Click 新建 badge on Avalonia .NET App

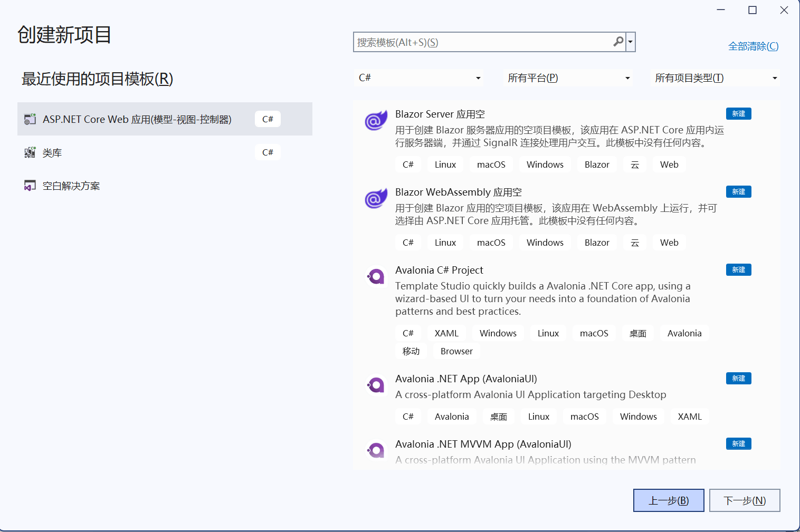[x=738, y=379]
